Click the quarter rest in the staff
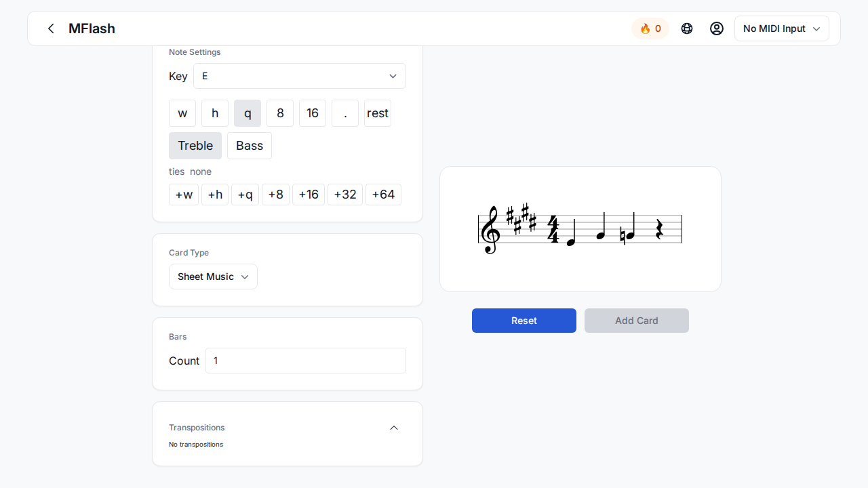The image size is (868, 488). click(x=658, y=229)
